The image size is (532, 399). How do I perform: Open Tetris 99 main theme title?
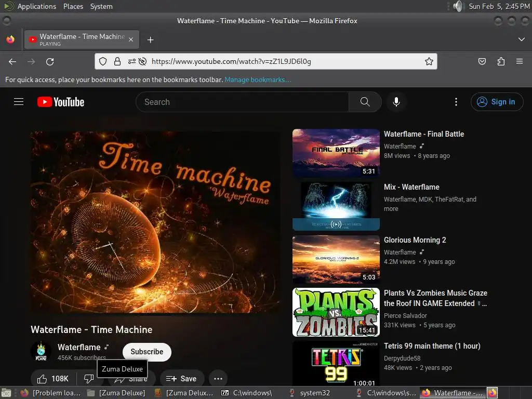tap(432, 345)
